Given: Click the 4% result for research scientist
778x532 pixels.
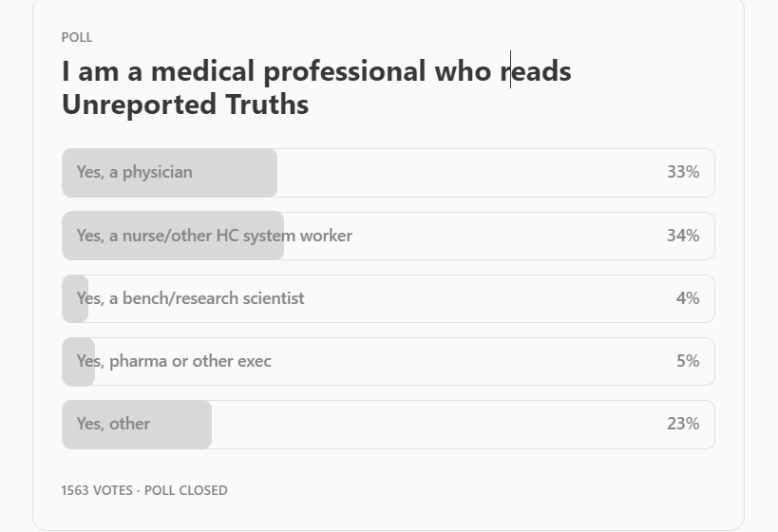Looking at the screenshot, I should pos(688,297).
